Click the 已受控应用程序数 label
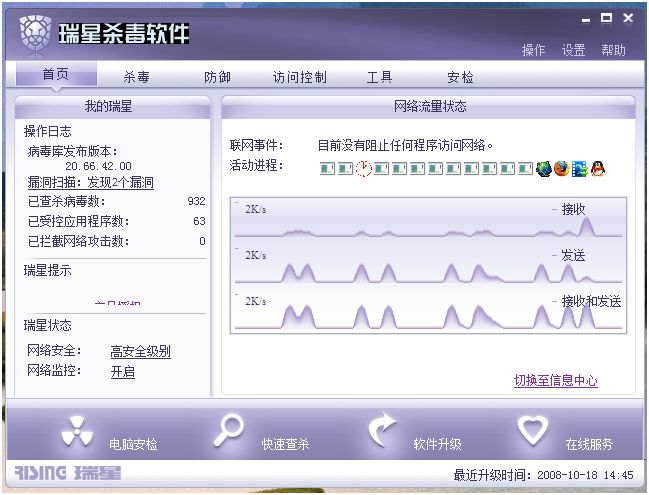 pos(79,221)
